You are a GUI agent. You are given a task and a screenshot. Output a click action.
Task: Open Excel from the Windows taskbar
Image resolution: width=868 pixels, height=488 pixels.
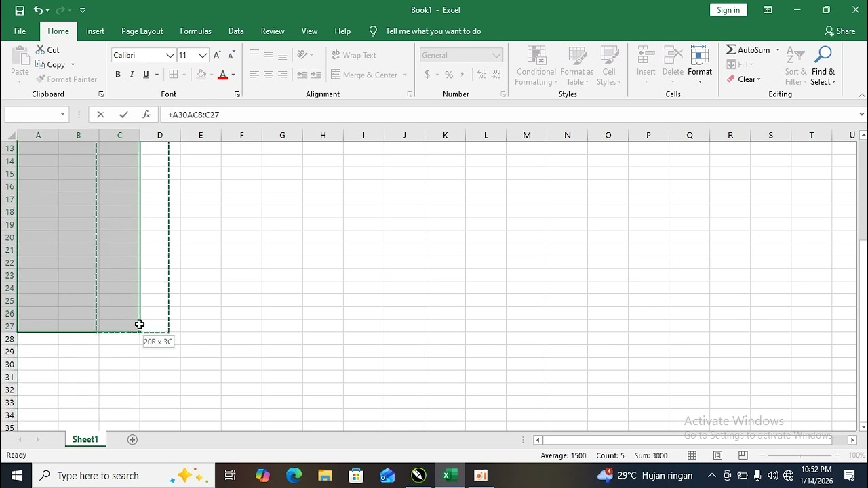tap(449, 475)
